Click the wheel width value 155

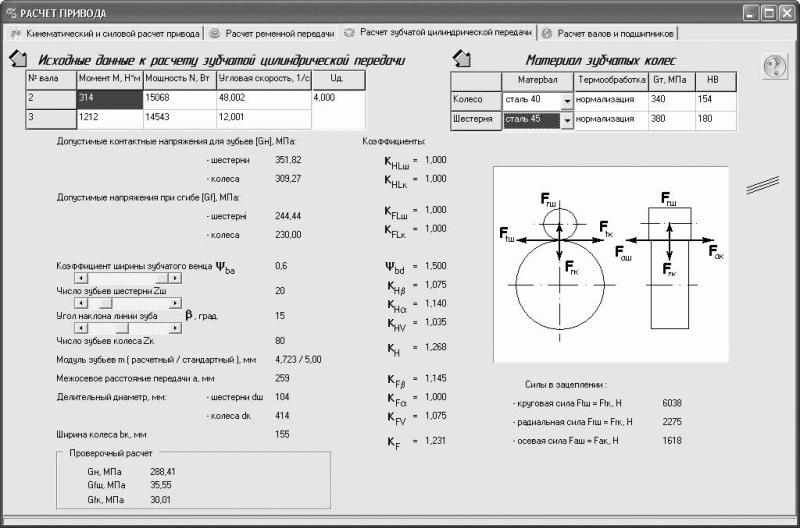tap(282, 435)
